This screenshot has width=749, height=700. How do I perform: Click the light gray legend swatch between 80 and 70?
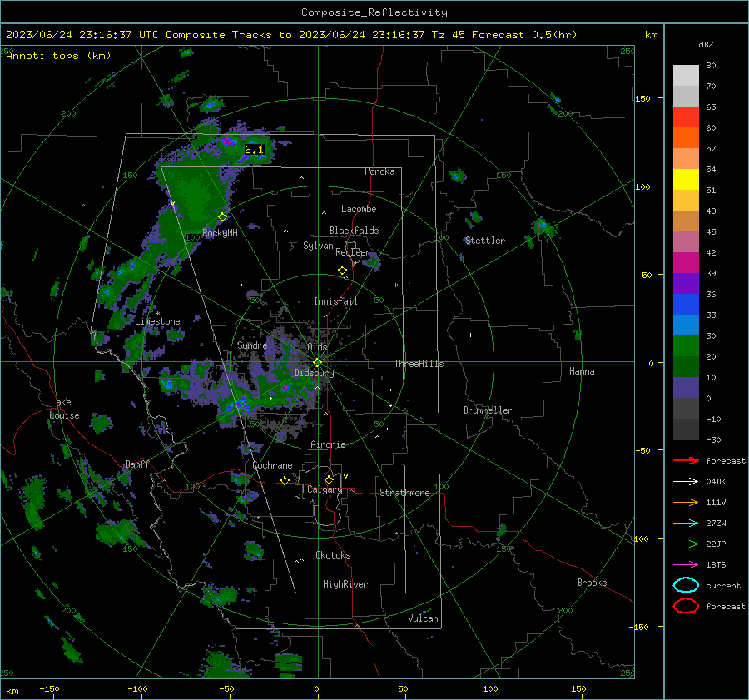686,76
